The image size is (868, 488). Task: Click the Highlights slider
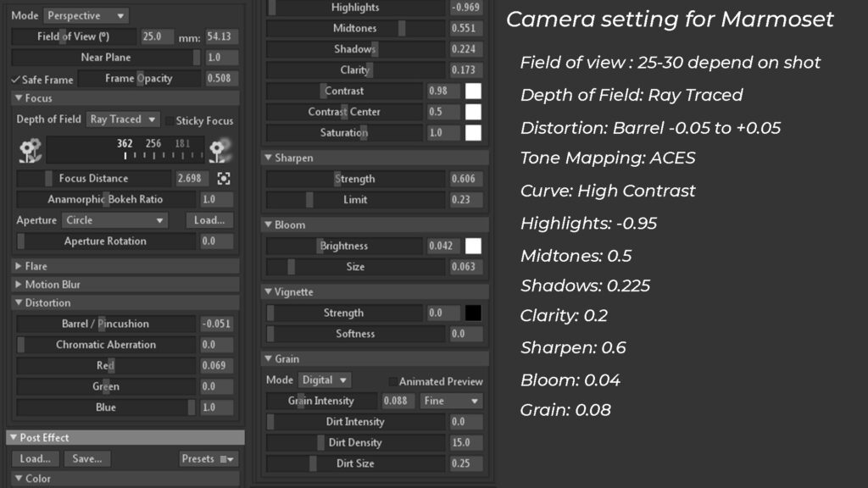[355, 7]
